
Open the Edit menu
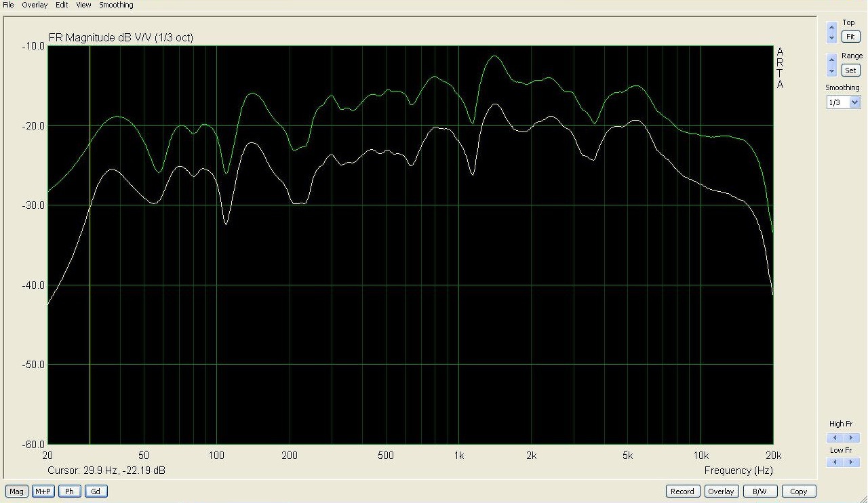tap(62, 5)
